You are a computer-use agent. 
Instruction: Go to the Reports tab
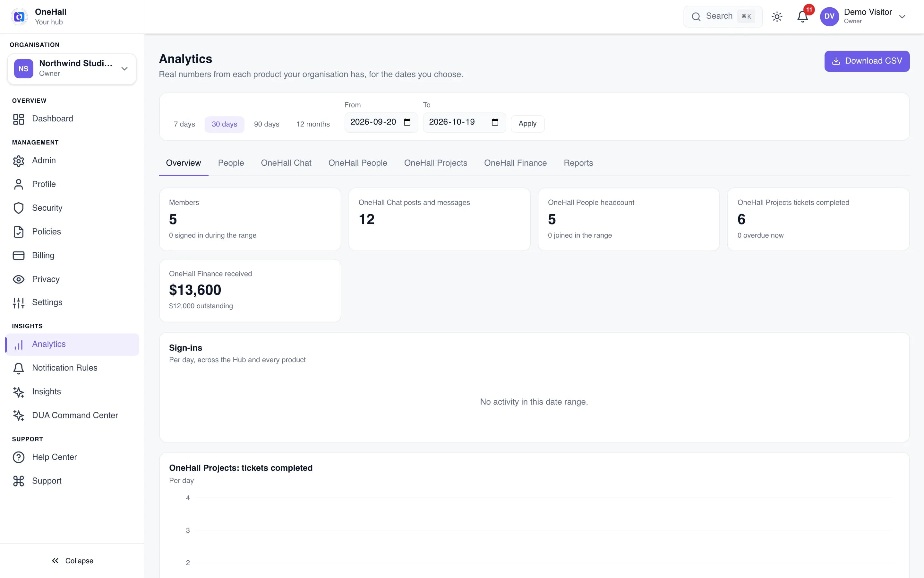click(x=578, y=163)
